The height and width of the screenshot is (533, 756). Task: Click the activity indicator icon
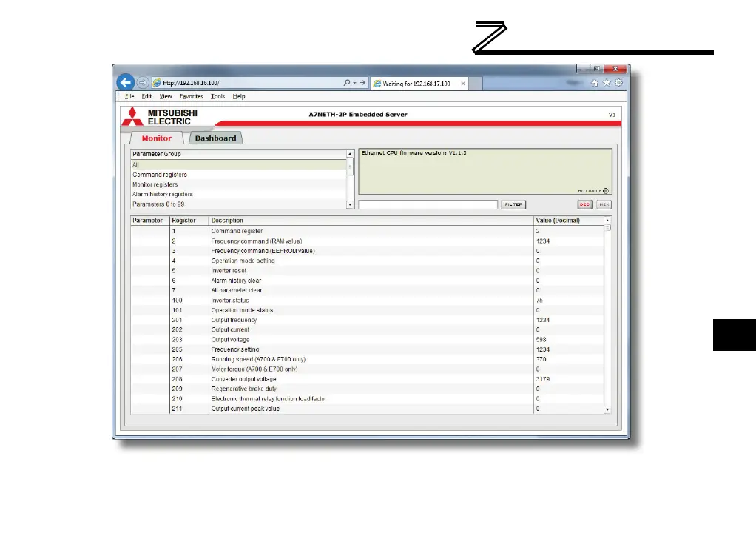click(x=606, y=191)
